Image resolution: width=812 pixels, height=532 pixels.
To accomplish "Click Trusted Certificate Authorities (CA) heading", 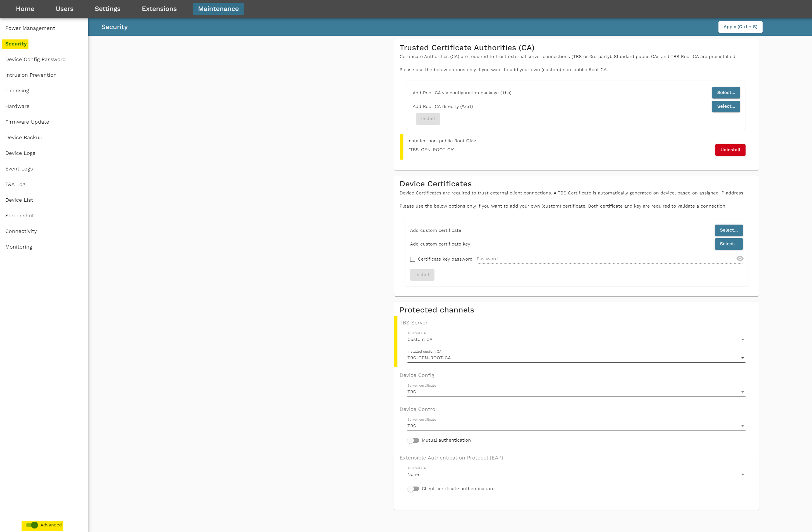I will 467,48.
